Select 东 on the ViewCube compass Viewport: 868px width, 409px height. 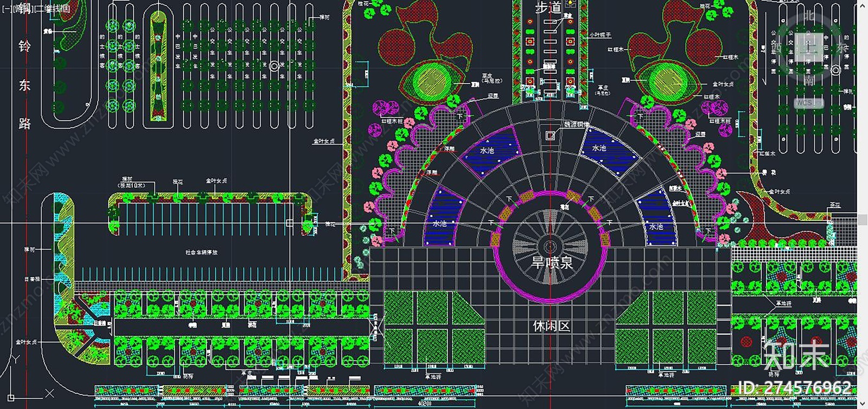click(841, 48)
